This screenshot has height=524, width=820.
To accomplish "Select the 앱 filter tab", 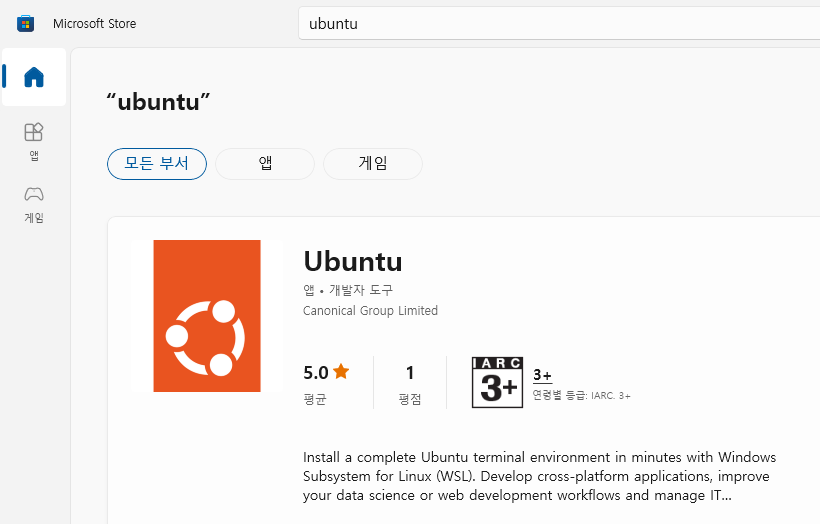I will (265, 164).
